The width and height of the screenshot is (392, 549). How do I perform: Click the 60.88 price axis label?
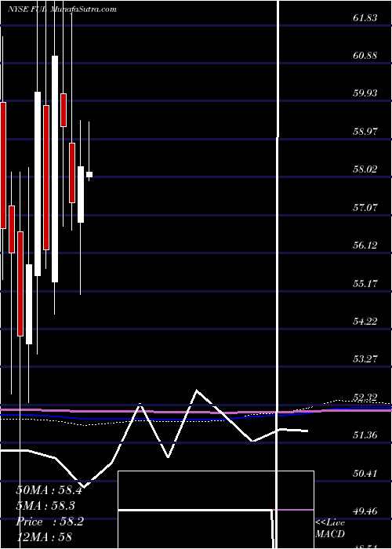tap(365, 56)
